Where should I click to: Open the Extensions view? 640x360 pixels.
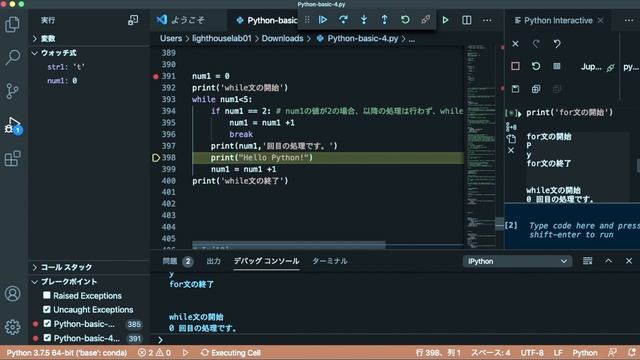(12, 158)
